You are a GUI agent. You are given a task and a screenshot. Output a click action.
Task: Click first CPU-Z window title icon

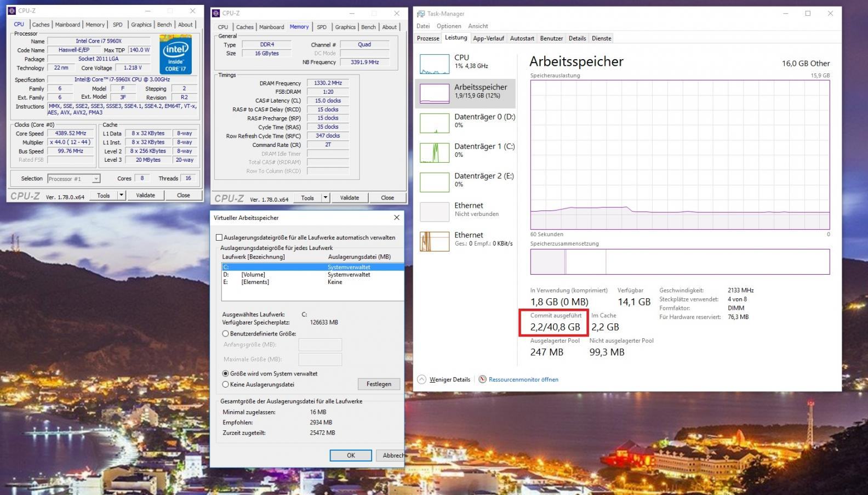click(12, 10)
